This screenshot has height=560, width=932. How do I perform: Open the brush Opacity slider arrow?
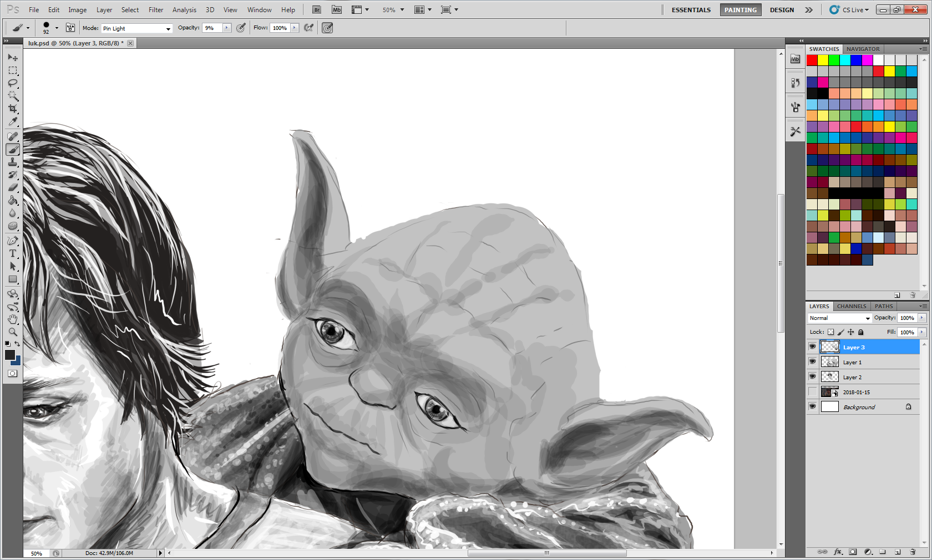(x=227, y=28)
